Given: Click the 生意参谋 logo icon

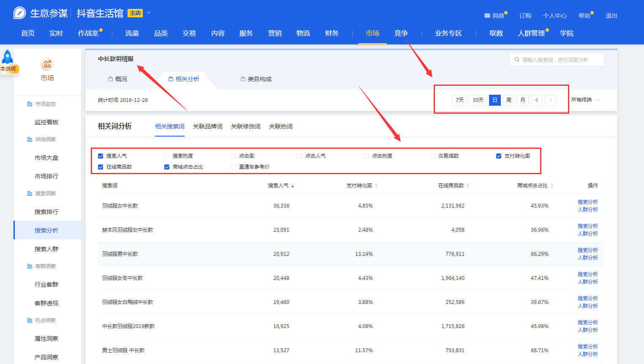Looking at the screenshot, I should click(x=19, y=13).
